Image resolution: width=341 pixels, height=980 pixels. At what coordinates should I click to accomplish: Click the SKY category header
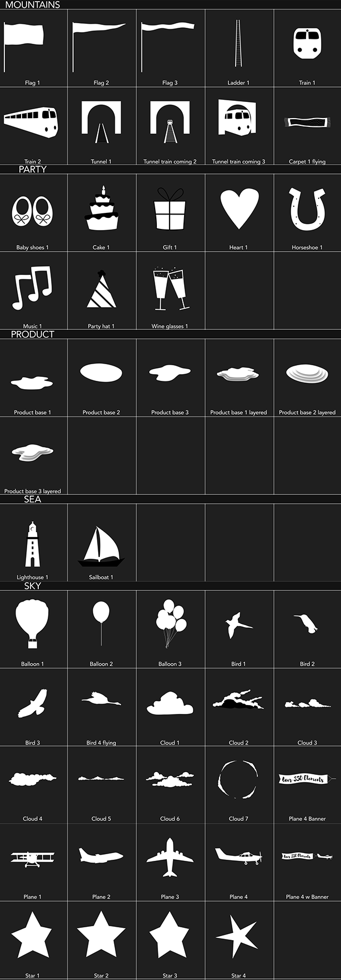(x=33, y=585)
